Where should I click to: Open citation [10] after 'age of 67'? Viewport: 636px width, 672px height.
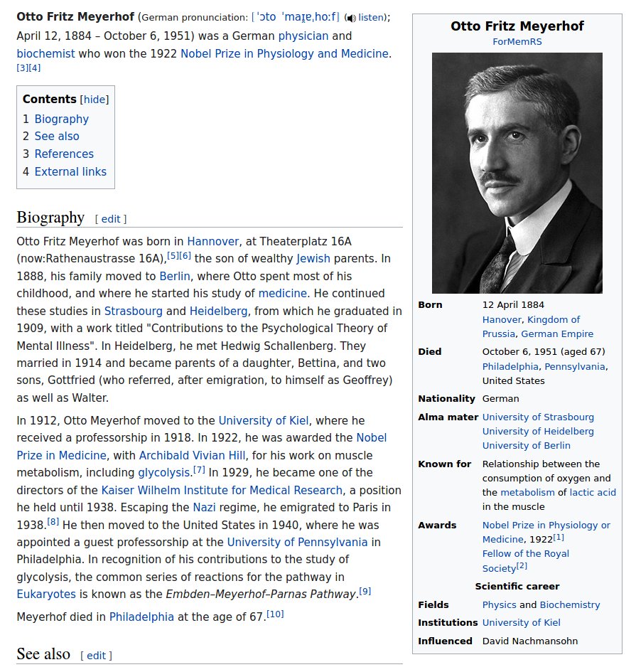[275, 614]
